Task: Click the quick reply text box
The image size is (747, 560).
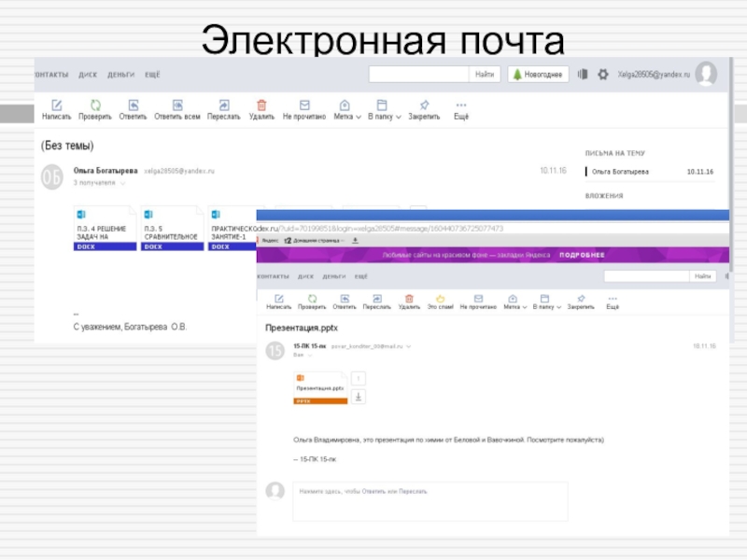Action: pyautogui.click(x=429, y=500)
